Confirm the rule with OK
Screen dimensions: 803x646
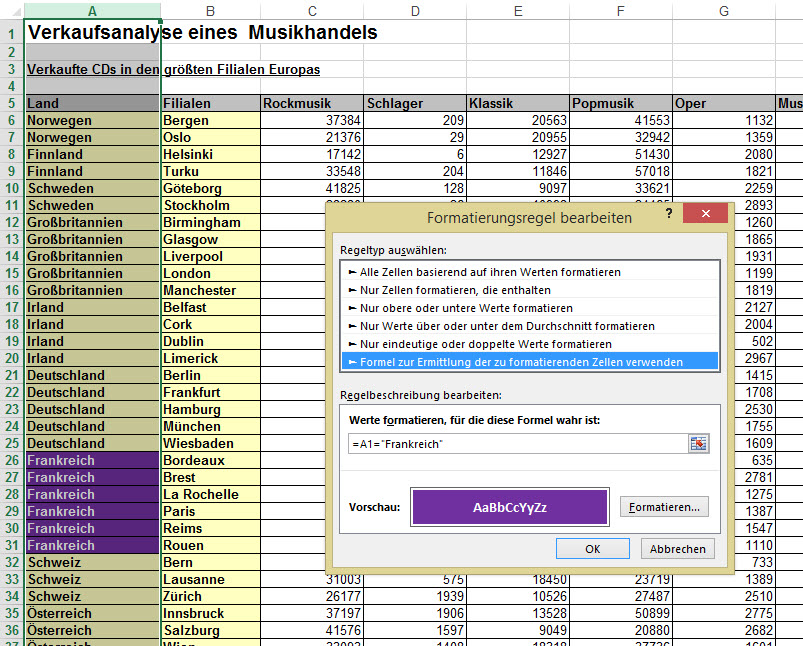coord(592,548)
